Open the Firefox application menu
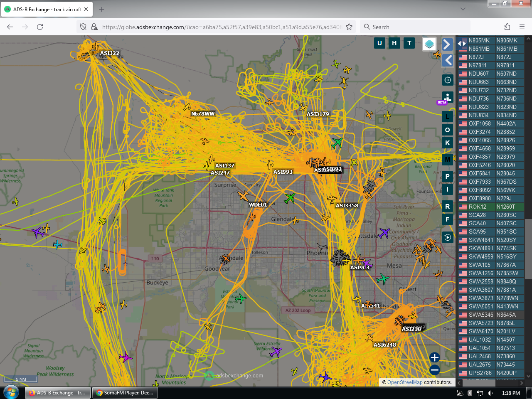Screen dimensions: 532x399 point(522,27)
